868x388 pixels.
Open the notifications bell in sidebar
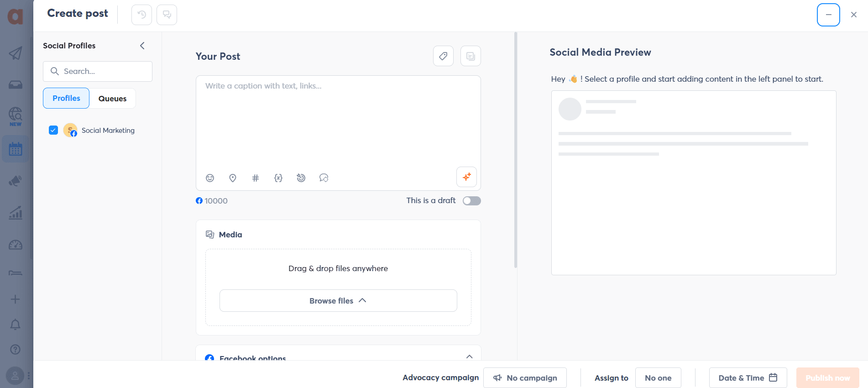pos(15,325)
